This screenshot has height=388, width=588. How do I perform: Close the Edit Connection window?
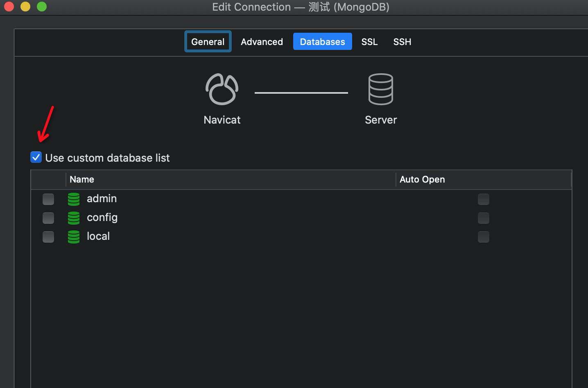pos(9,7)
